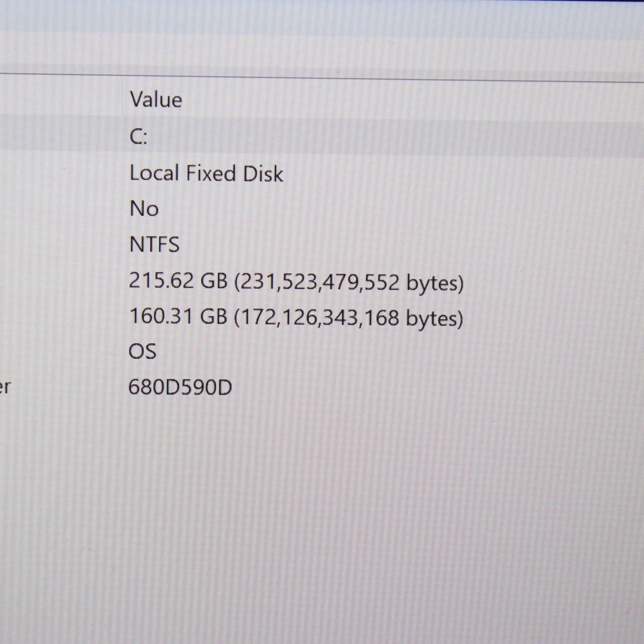Click the OS volume name value
Image resolution: width=644 pixels, height=644 pixels.
(143, 352)
